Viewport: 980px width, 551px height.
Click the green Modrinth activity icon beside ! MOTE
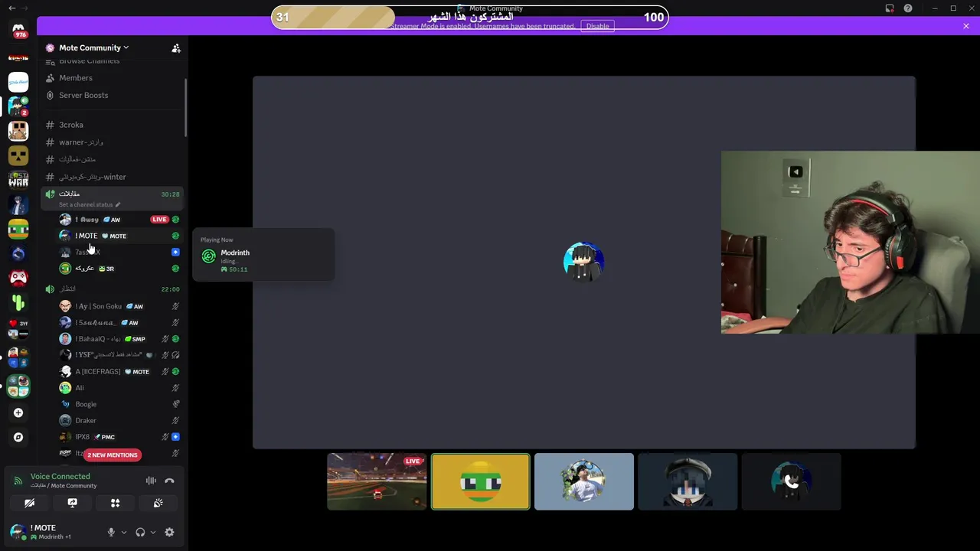point(175,236)
